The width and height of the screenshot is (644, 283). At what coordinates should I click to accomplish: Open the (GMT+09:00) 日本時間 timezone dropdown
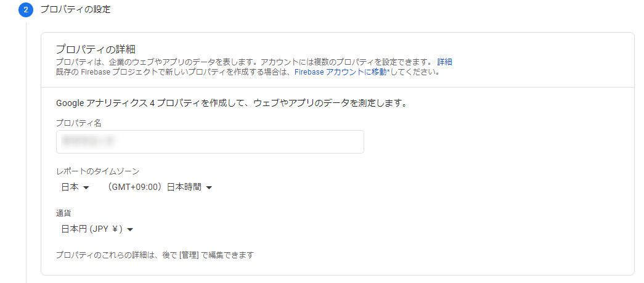tap(160, 187)
